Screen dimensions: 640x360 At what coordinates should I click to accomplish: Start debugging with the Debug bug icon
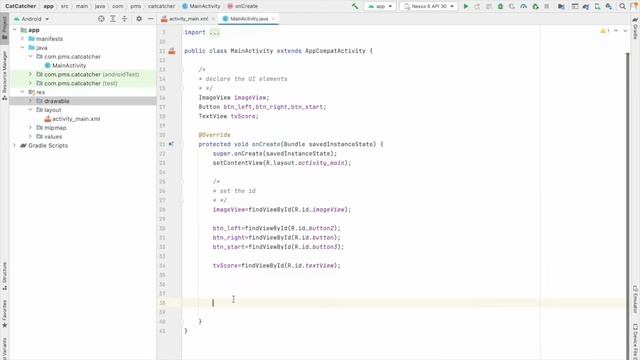pos(500,7)
